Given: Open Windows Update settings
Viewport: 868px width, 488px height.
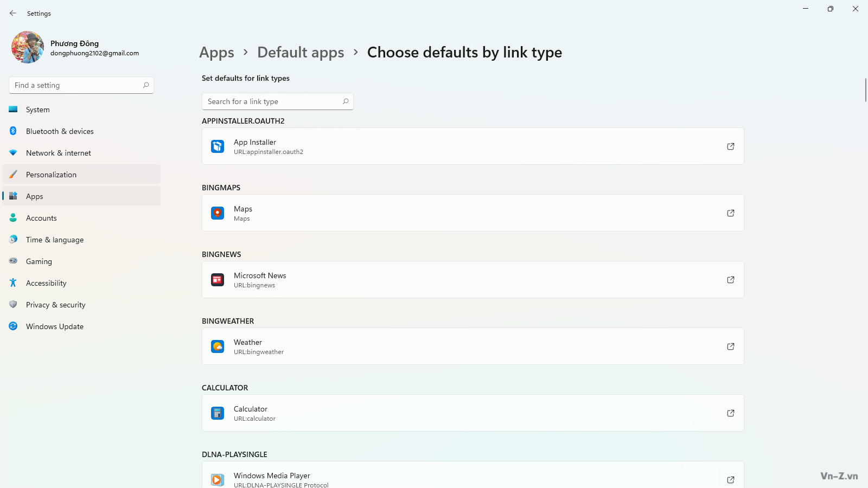Looking at the screenshot, I should pos(81,326).
